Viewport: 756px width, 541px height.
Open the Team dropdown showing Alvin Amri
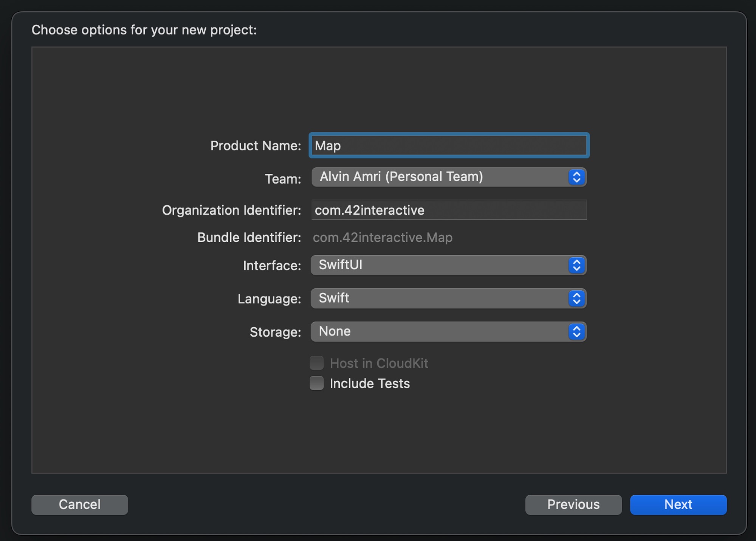click(x=438, y=177)
